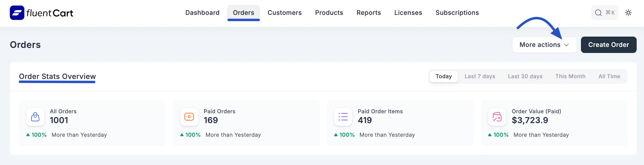Go to the Customers page
Image resolution: width=644 pixels, height=165 pixels.
(x=285, y=13)
